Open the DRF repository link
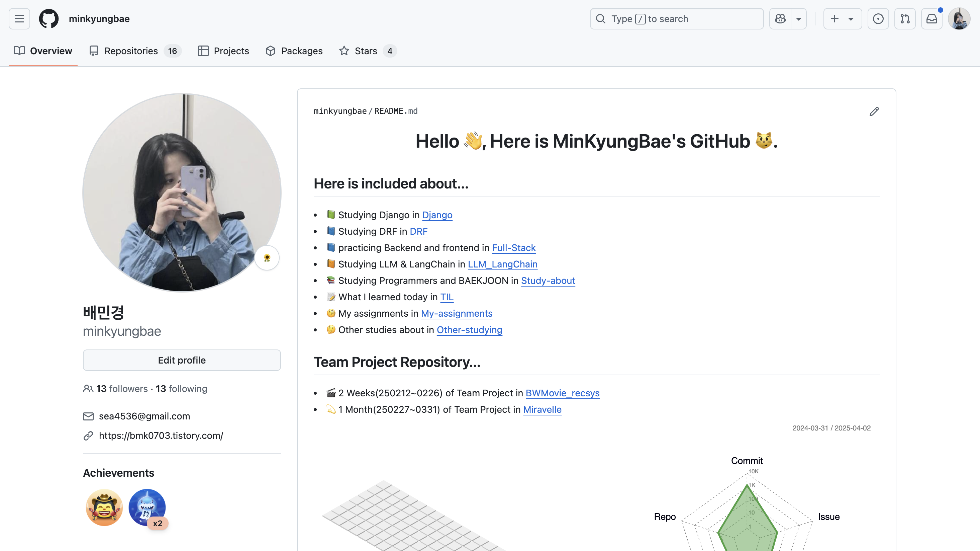This screenshot has height=551, width=980. pos(418,232)
